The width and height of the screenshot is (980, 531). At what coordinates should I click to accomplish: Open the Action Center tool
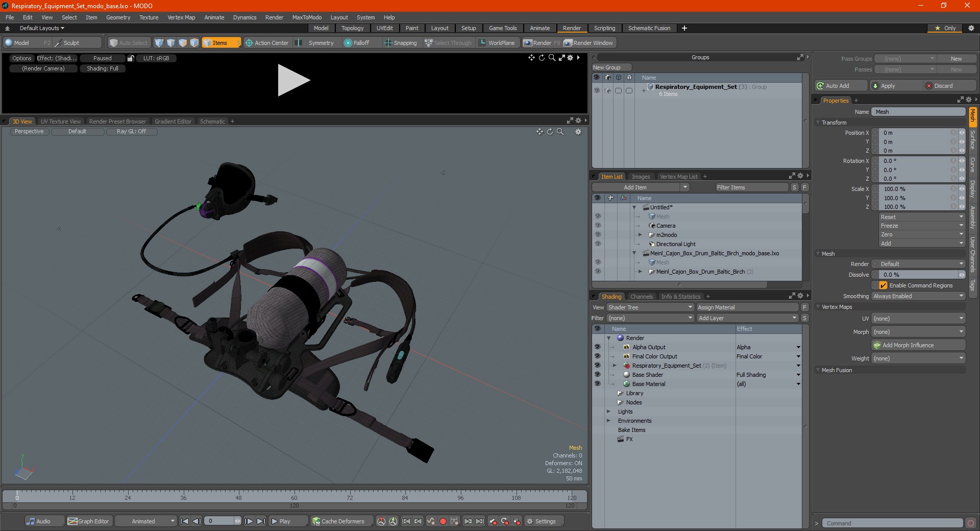[267, 43]
